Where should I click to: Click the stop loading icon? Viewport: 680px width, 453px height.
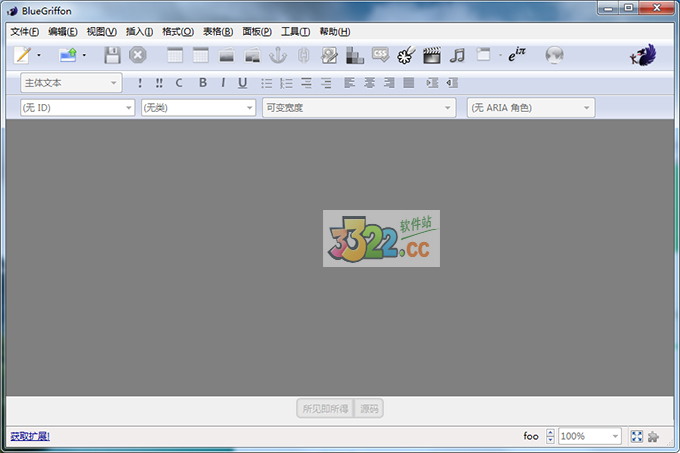pyautogui.click(x=138, y=56)
